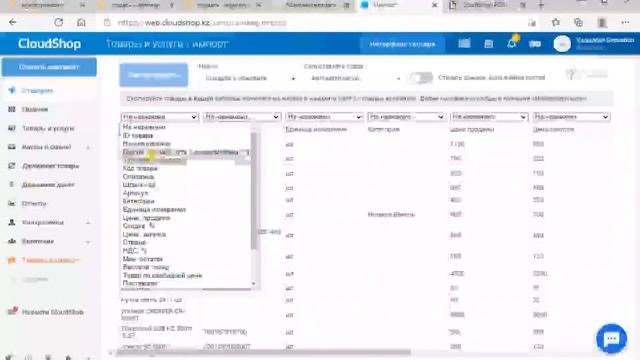Image resolution: width=640 pixels, height=360 pixels.
Task: Open the second column mapping dropdown
Action: point(242,117)
